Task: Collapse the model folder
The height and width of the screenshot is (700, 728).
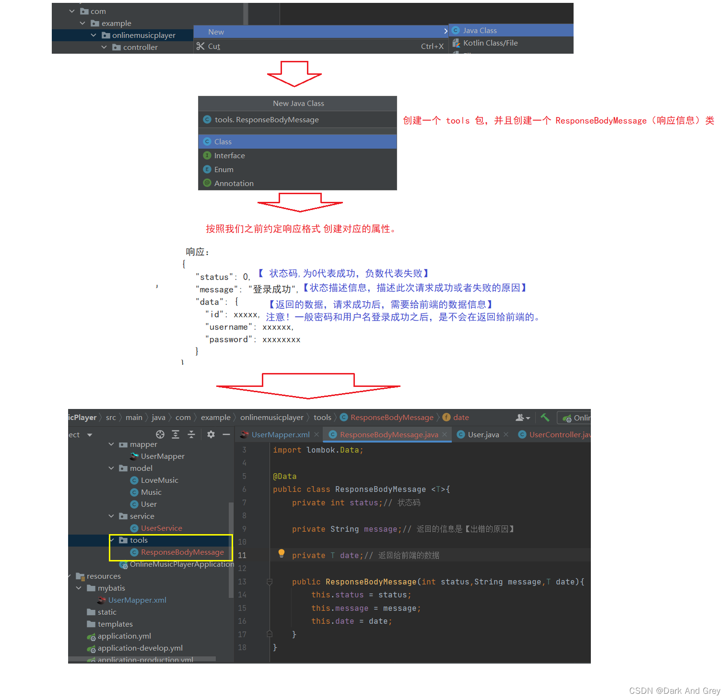Action: coord(111,468)
